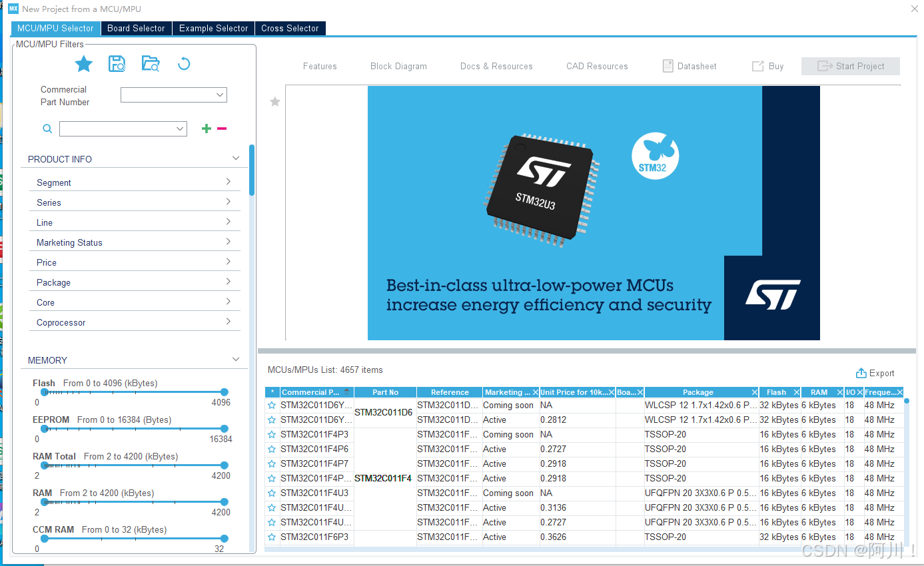
Task: Close the I/O column with its X
Action: (859, 392)
